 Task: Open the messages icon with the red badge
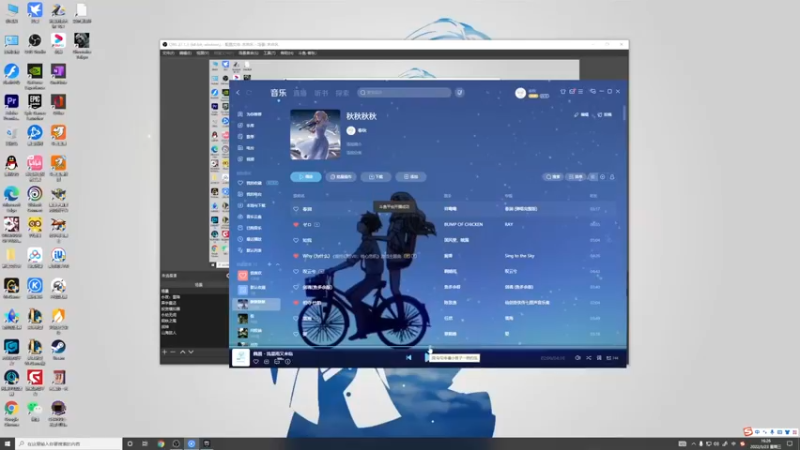point(572,91)
